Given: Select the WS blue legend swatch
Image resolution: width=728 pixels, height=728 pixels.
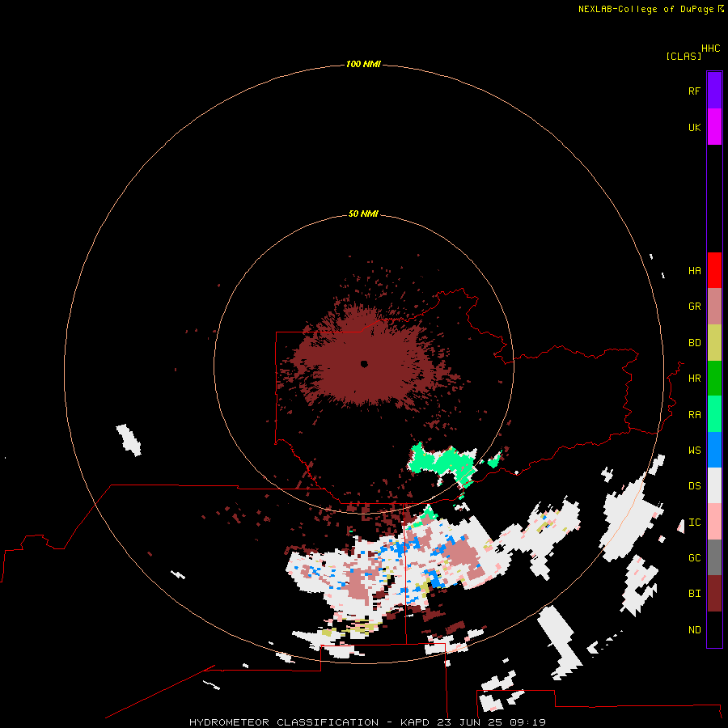Looking at the screenshot, I should (714, 450).
